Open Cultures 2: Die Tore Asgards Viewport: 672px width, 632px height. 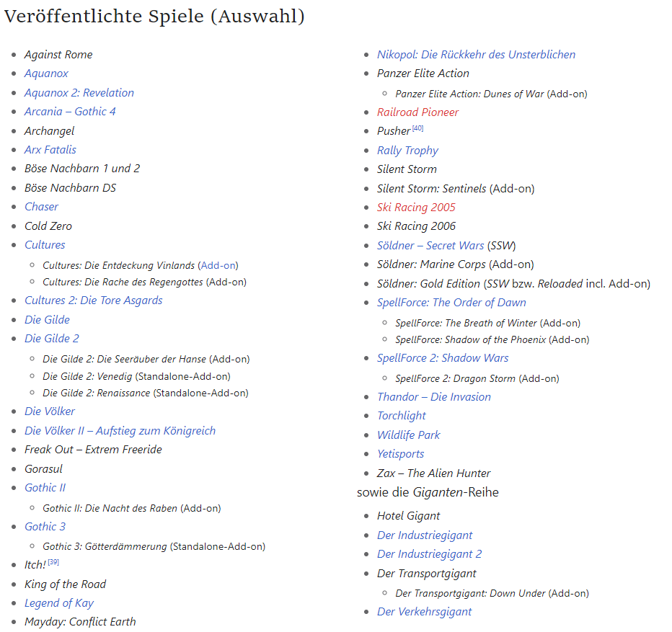[93, 301]
